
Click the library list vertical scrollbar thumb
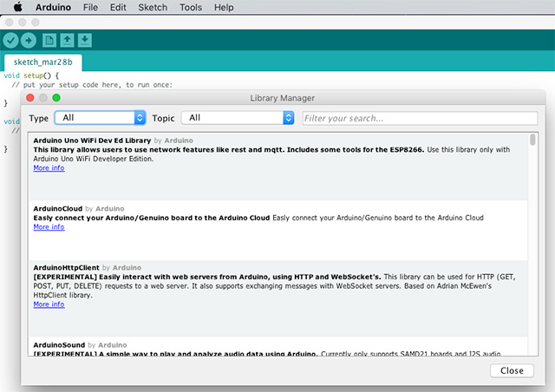click(x=532, y=140)
